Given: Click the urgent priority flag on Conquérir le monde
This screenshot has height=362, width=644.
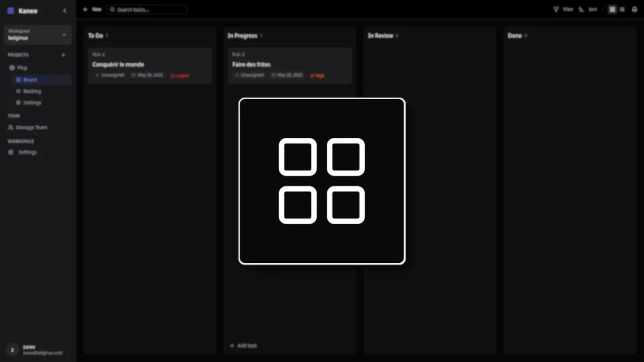Looking at the screenshot, I should pos(180,76).
